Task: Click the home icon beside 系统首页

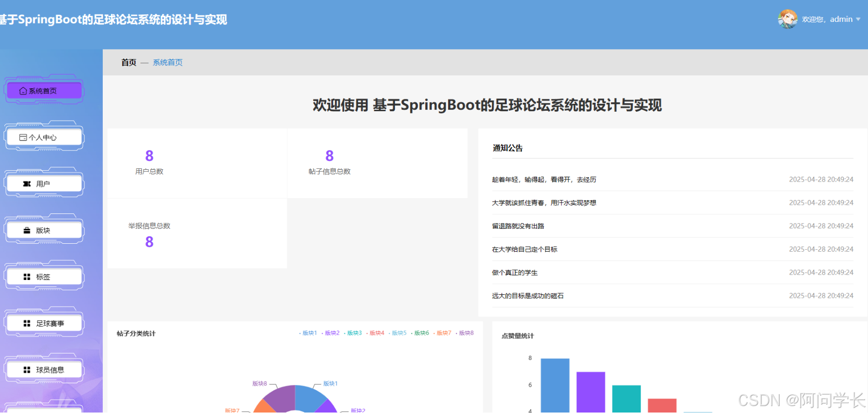Action: tap(23, 91)
